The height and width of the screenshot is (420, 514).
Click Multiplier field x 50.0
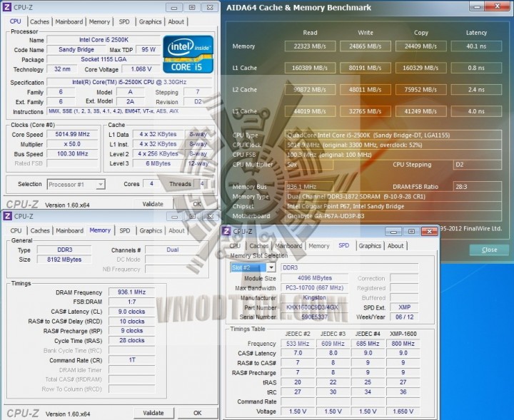click(72, 144)
